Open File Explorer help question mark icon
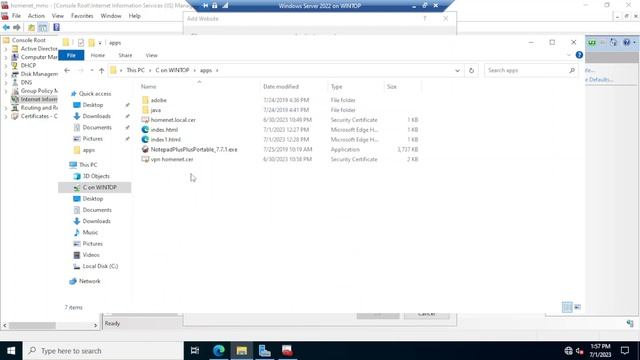This screenshot has width=640, height=360. (579, 55)
